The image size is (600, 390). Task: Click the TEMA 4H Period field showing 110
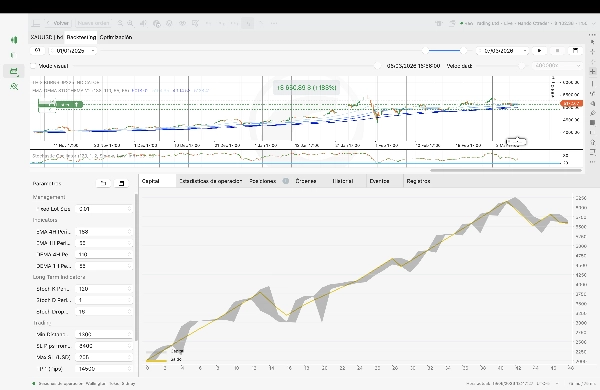pos(104,254)
